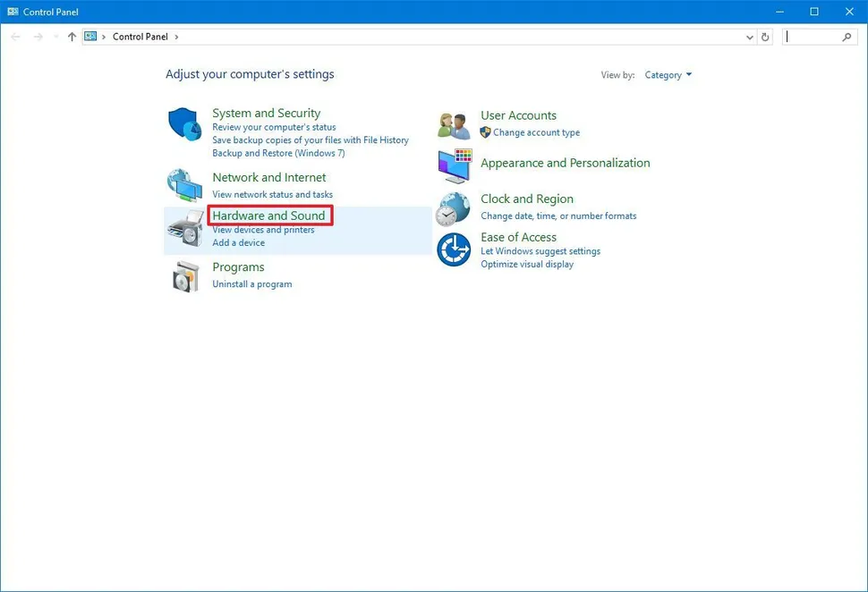Click the Hardware and Sound printer icon
The height and width of the screenshot is (592, 868).
pos(184,227)
